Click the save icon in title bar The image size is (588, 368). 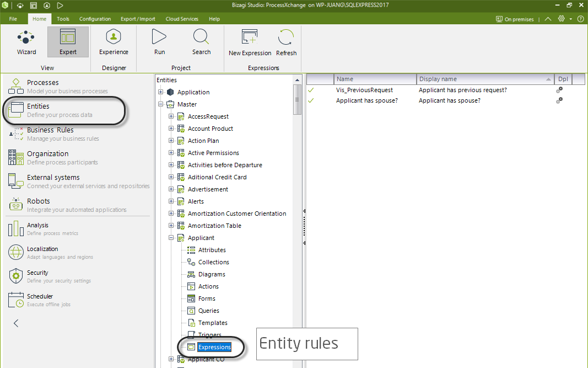pyautogui.click(x=34, y=6)
